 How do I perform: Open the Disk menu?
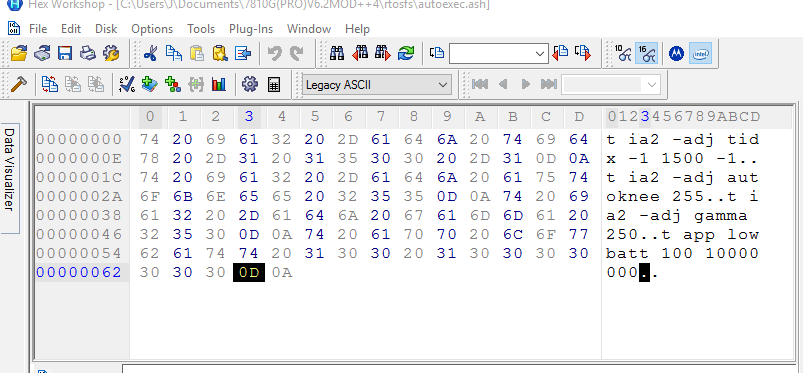106,29
